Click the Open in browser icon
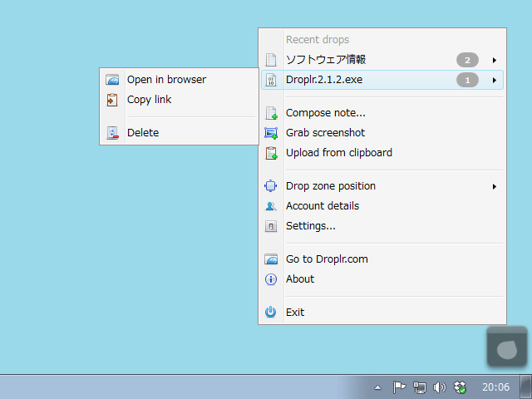The width and height of the screenshot is (532, 399). [x=112, y=80]
